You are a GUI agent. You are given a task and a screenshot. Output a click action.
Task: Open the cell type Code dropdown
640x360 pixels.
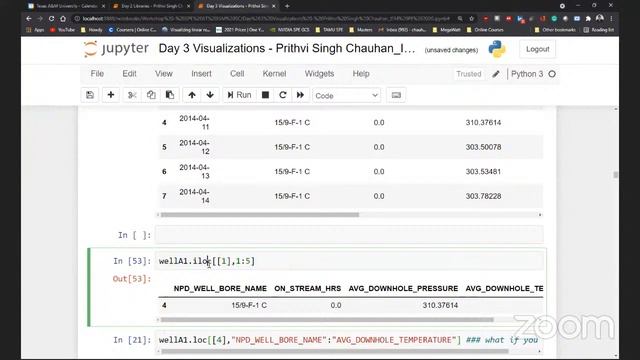(x=347, y=96)
